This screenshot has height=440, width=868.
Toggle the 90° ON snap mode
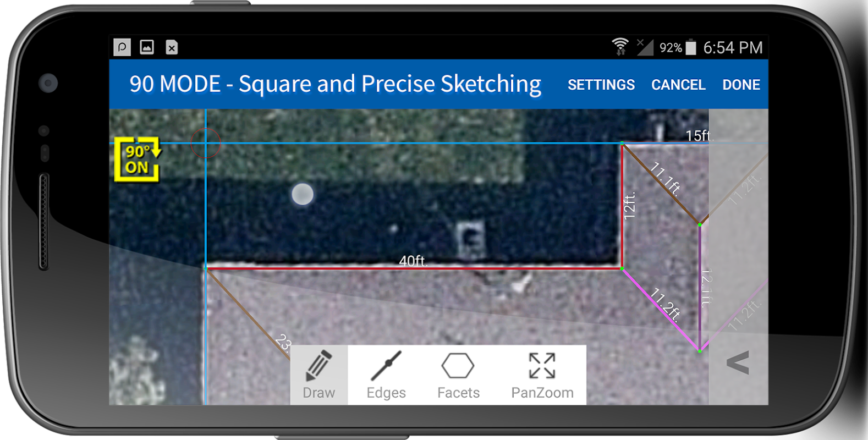pyautogui.click(x=138, y=159)
